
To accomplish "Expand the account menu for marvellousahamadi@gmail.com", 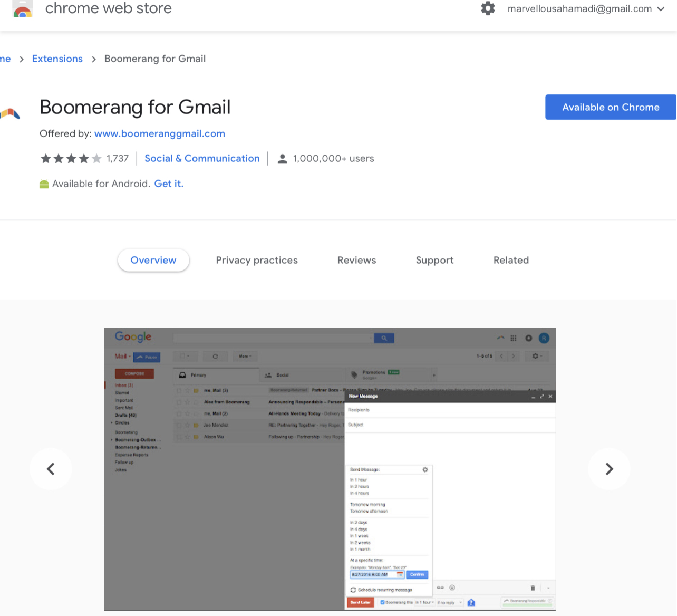I will (661, 9).
